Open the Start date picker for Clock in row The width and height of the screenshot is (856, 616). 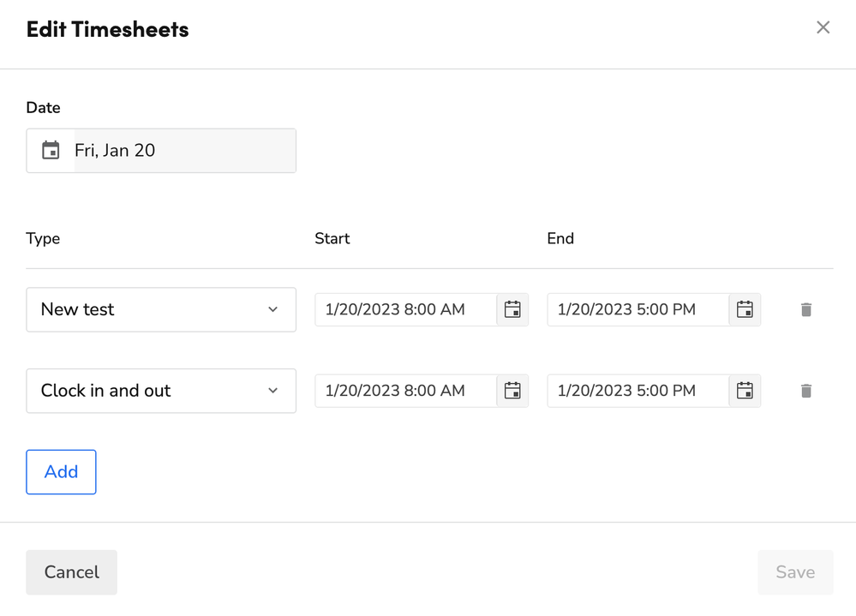(x=512, y=391)
